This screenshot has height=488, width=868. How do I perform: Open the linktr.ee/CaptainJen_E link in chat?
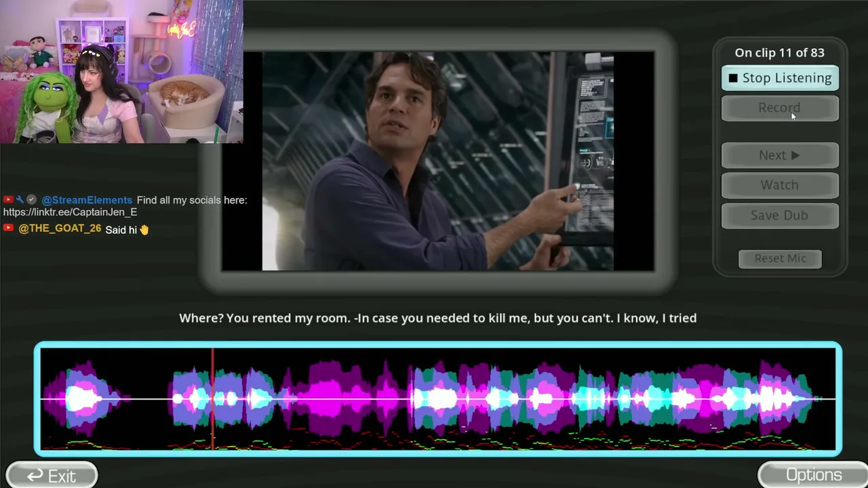pos(70,212)
